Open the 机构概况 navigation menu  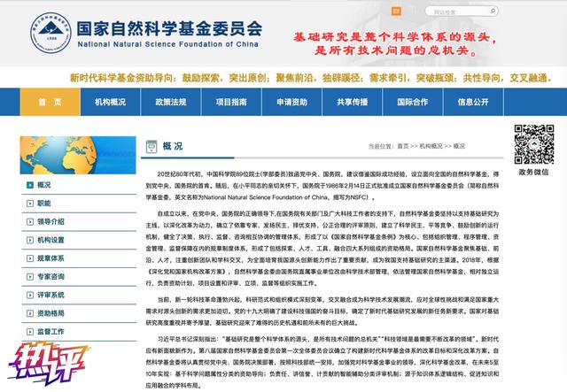tap(111, 103)
